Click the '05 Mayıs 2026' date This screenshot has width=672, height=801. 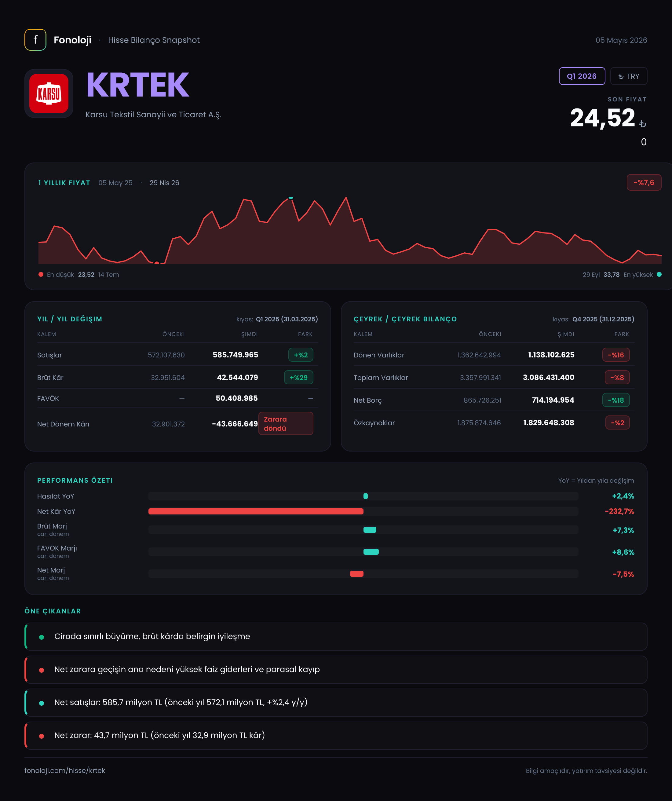[621, 40]
